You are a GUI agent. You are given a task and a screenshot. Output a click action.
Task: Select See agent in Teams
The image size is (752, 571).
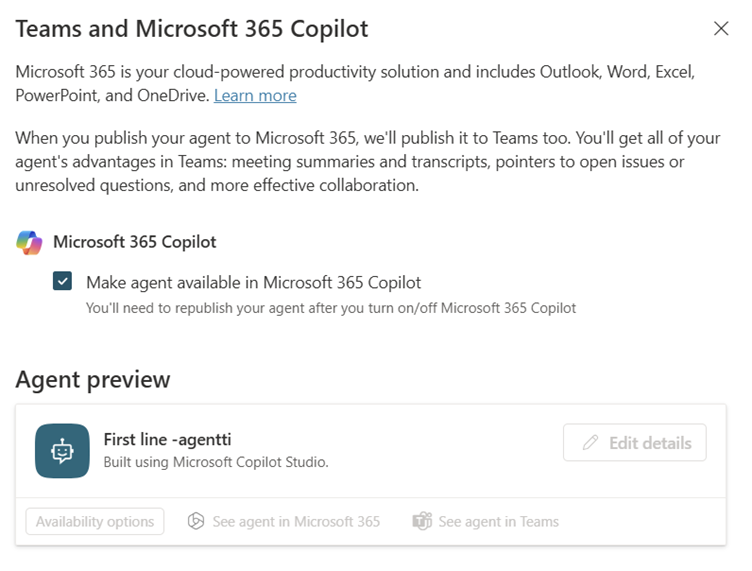coord(498,521)
